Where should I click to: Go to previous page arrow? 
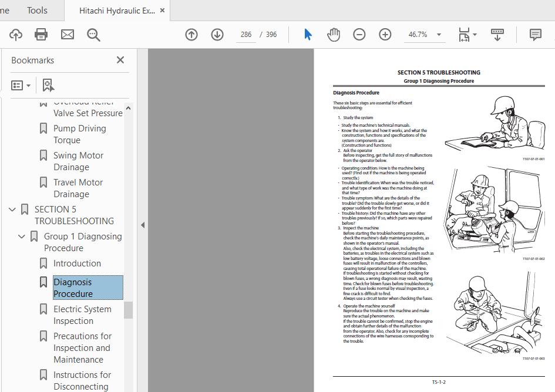[191, 35]
